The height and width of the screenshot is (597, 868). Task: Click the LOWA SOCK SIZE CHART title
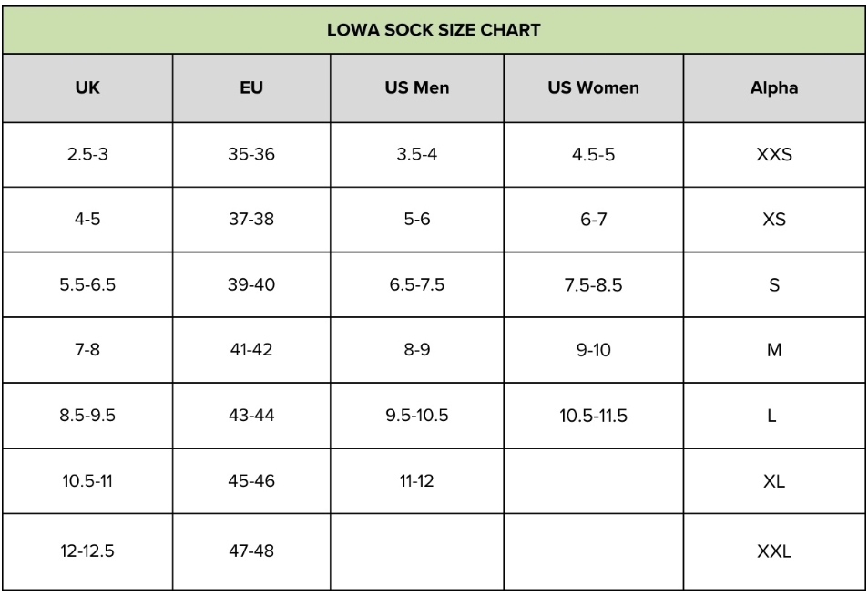coord(434,29)
